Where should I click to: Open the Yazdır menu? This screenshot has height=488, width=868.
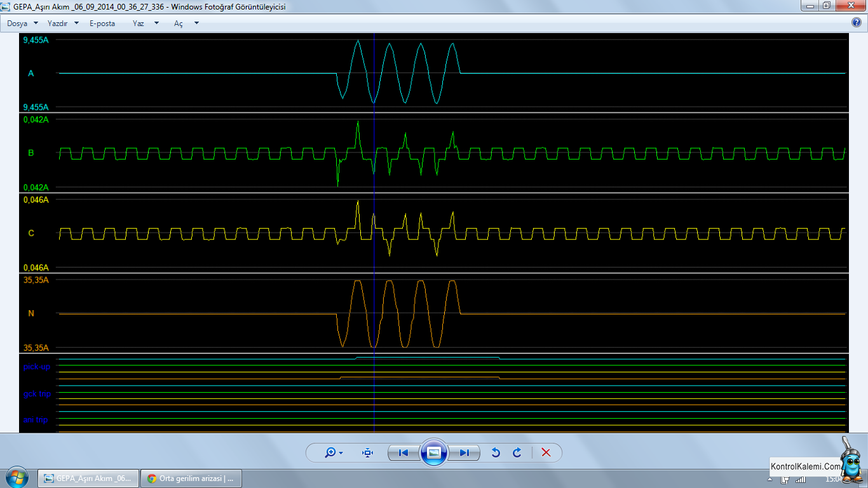[x=57, y=23]
